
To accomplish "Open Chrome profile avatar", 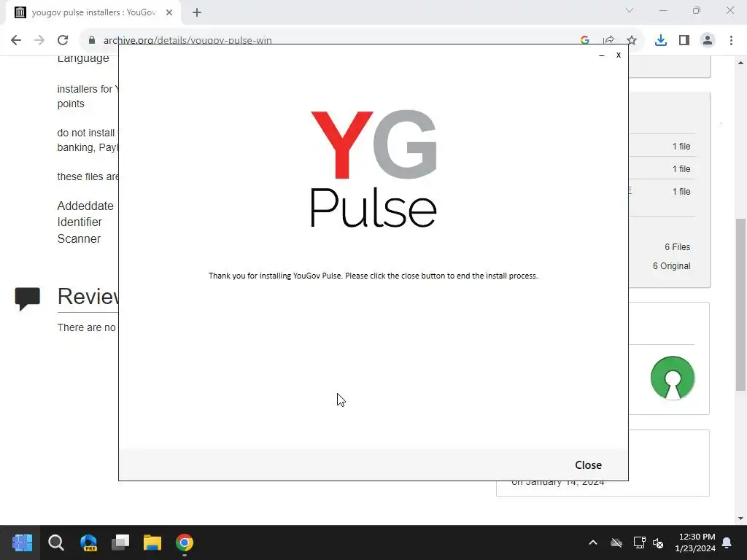I will click(708, 40).
